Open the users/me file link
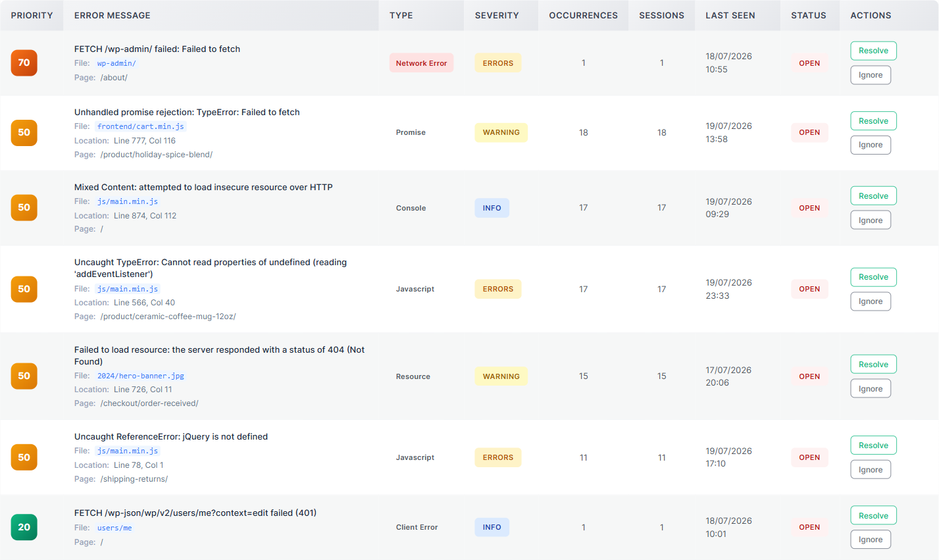 [114, 528]
